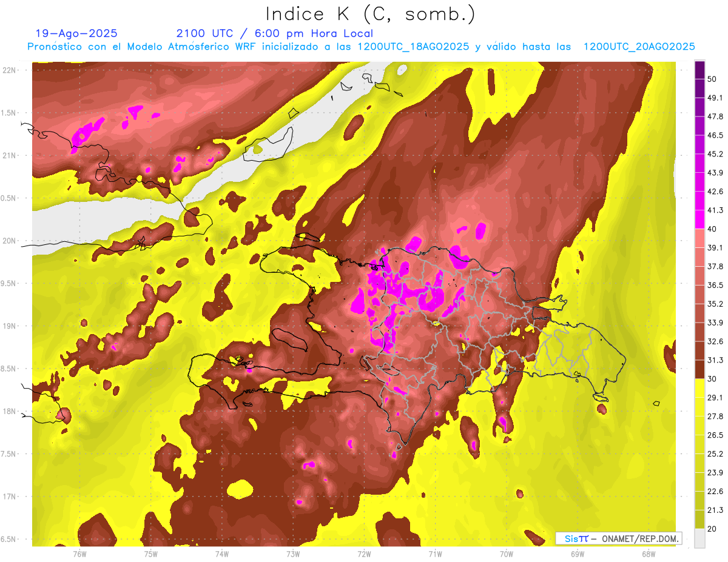
Task: Pick the gray legend band below 20
Action: click(x=699, y=538)
